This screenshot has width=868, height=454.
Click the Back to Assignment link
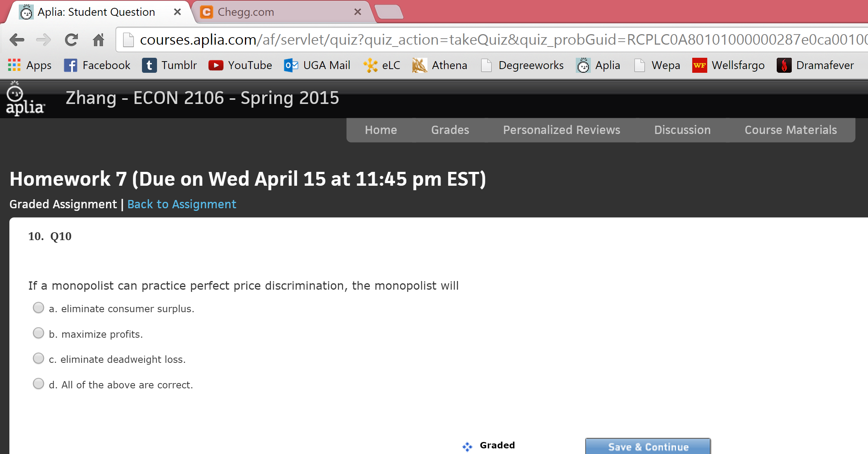pyautogui.click(x=182, y=203)
